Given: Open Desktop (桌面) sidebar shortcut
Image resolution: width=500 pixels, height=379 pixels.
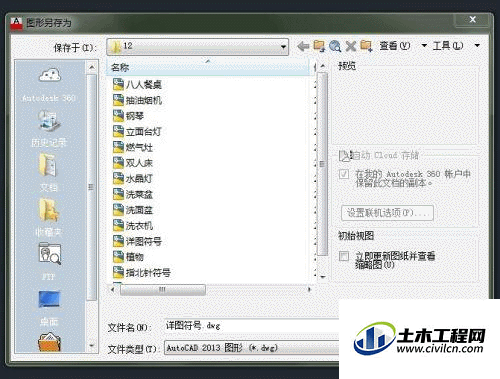Looking at the screenshot, I should (x=49, y=307).
